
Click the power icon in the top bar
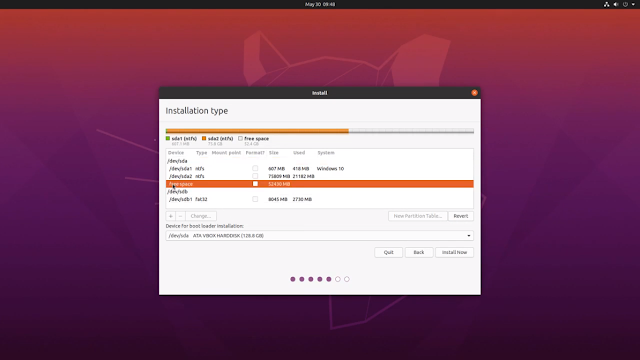pyautogui.click(x=625, y=4)
